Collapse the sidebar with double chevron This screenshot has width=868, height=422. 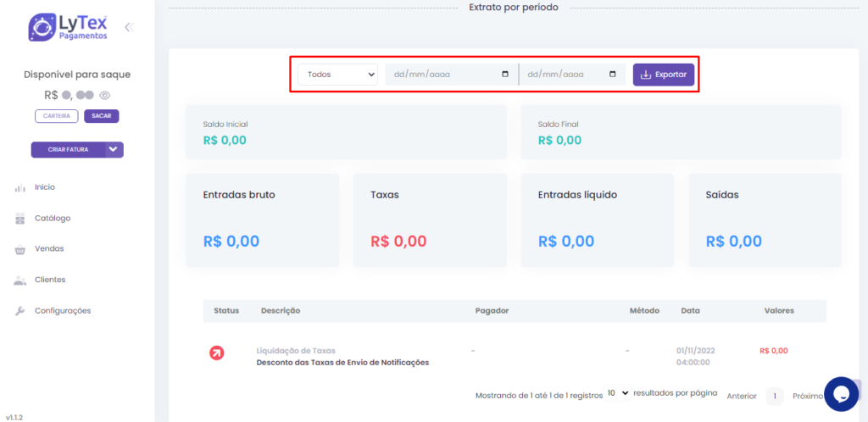(129, 27)
